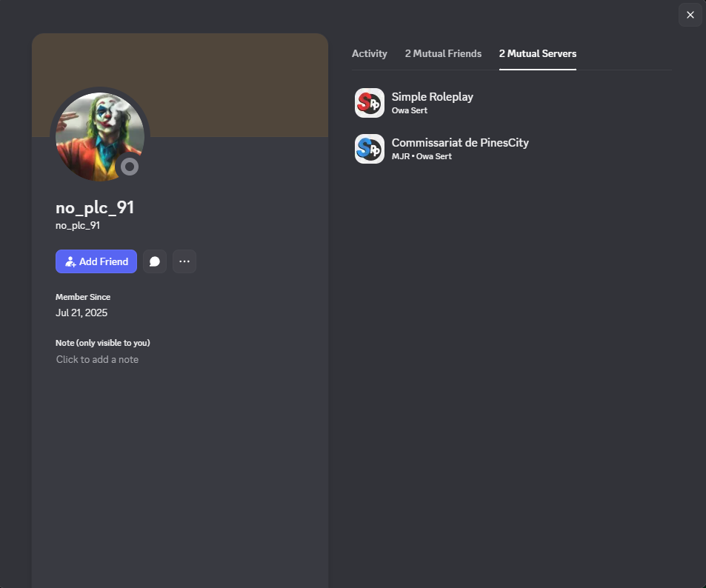Click the Jul 21, 2025 join date
The height and width of the screenshot is (588, 706).
pos(81,313)
